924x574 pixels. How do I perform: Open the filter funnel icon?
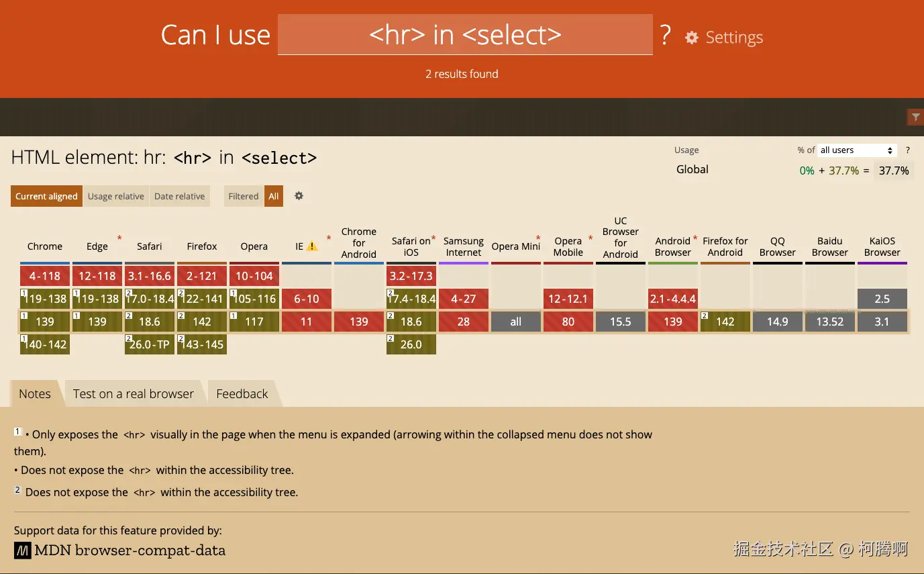click(x=915, y=117)
